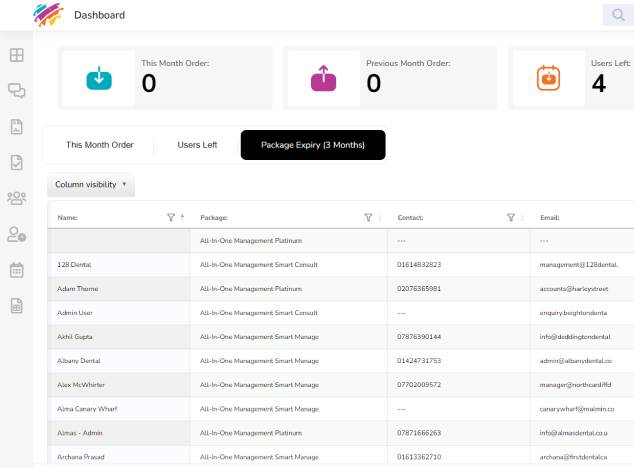
Task: Click the admin@albanydental email cell
Action: [576, 360]
